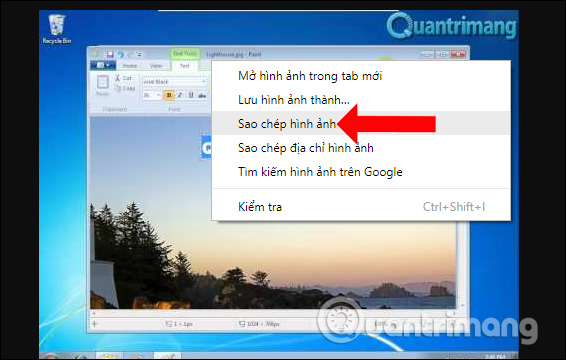Click the Paste button in Paint Clipboard group
566x360 pixels.
click(103, 86)
